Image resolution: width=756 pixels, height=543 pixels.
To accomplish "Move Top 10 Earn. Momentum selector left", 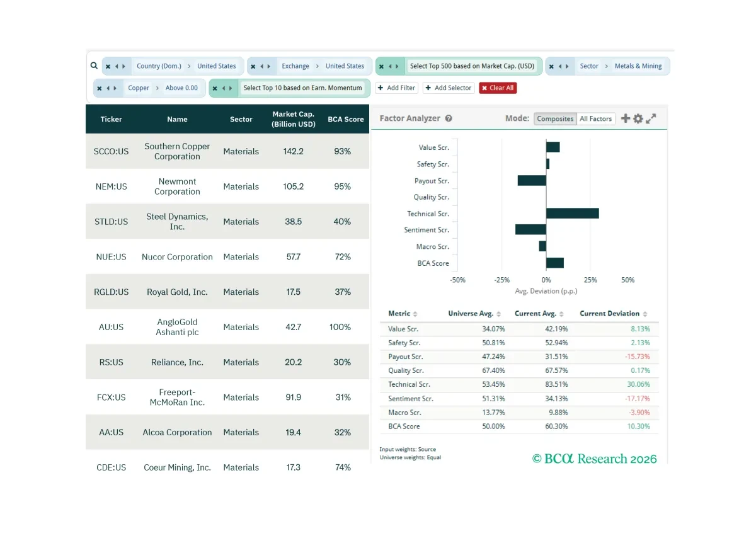I will pos(224,88).
